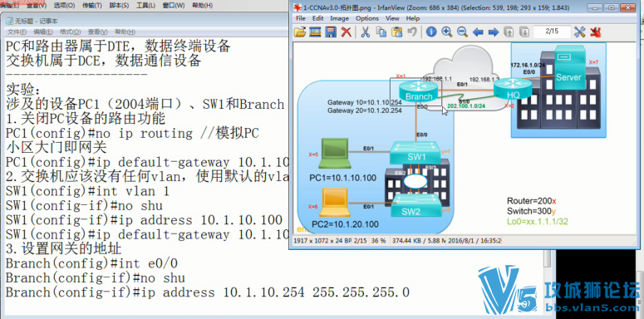Click the Undo arrow icon

click(412, 32)
